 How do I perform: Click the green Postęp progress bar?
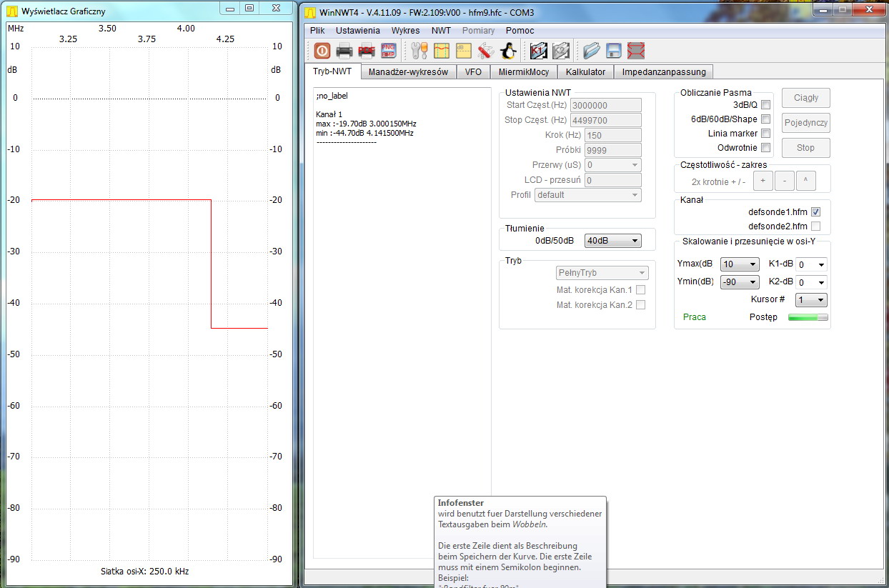coord(808,317)
